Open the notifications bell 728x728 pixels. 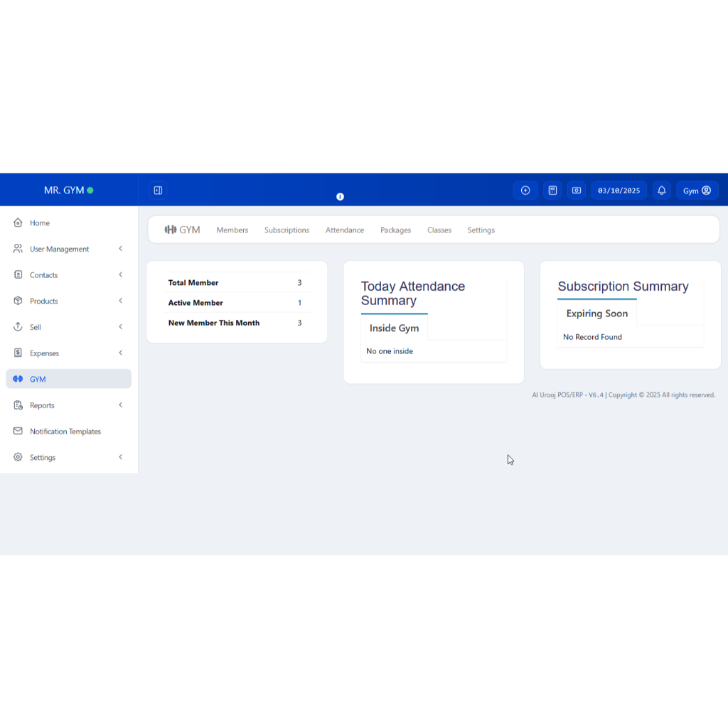point(662,191)
